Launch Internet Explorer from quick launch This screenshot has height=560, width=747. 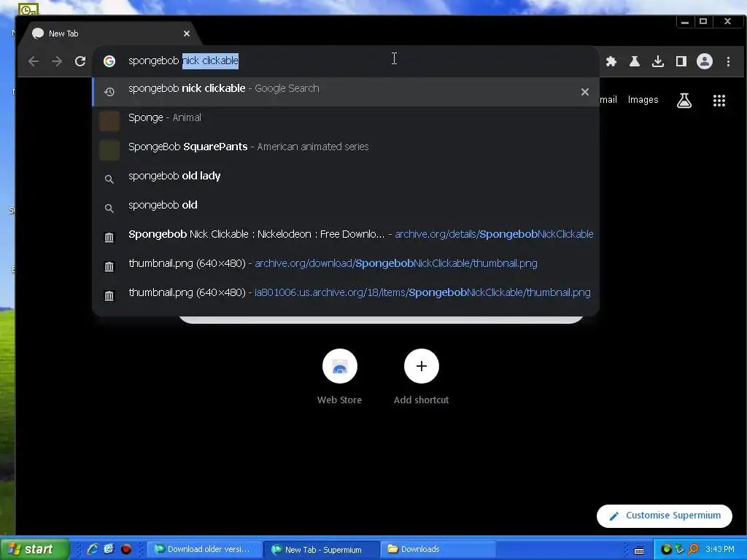pos(93,549)
